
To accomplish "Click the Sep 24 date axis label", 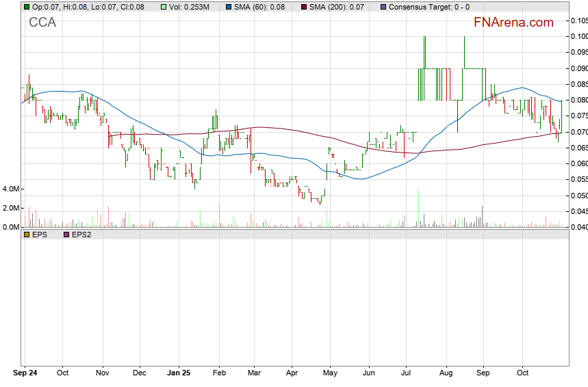I will pos(25,374).
